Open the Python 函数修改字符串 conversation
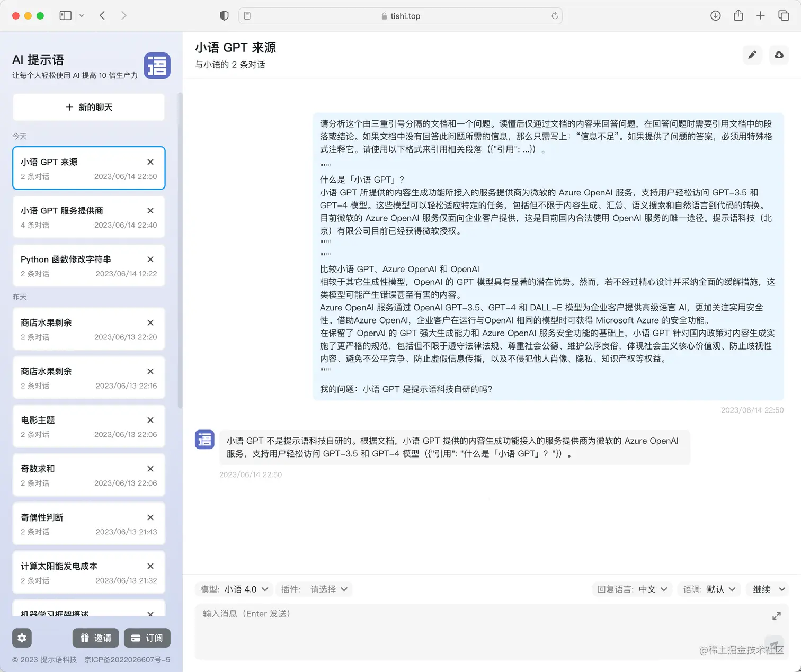This screenshot has width=801, height=672. point(88,266)
